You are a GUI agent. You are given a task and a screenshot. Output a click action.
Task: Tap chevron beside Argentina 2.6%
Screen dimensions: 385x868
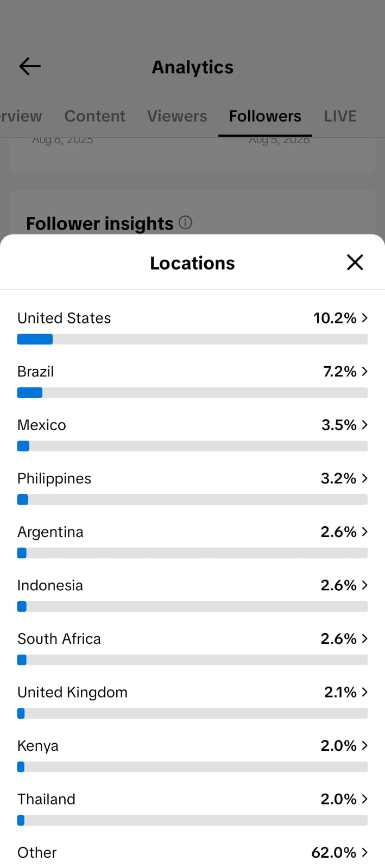pos(365,532)
